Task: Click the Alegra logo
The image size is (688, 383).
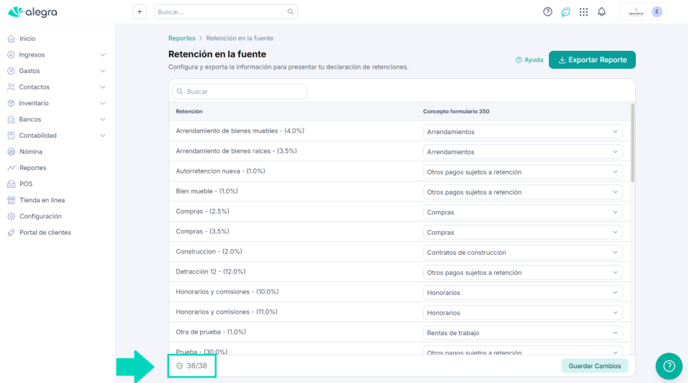Action: coord(32,12)
